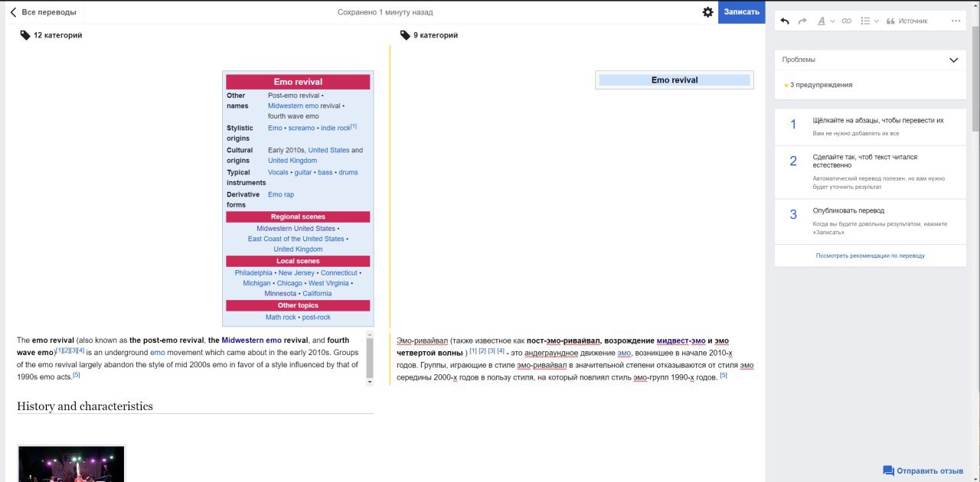Expand the translation '9 категорий' tag list
This screenshot has height=482, width=980.
tap(430, 35)
